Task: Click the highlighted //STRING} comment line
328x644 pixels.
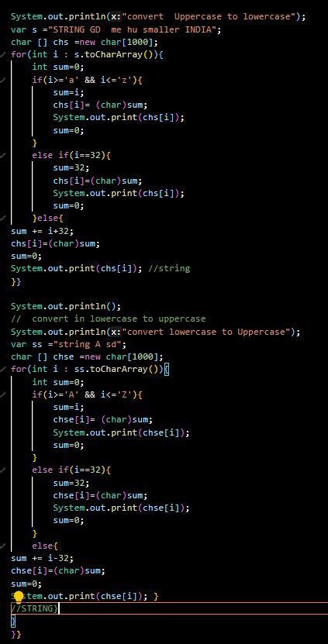Action: (36, 608)
